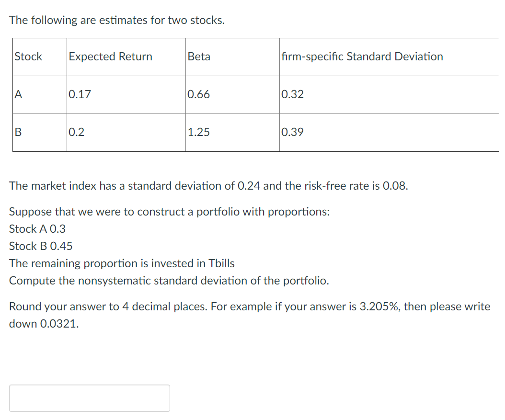505x420 pixels.
Task: Select the Stock column header cell
Action: pyautogui.click(x=28, y=57)
